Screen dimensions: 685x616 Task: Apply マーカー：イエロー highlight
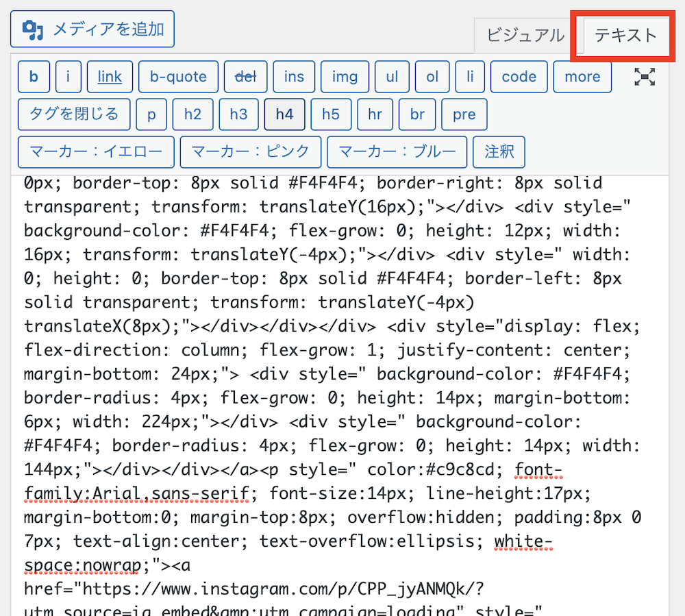(96, 152)
